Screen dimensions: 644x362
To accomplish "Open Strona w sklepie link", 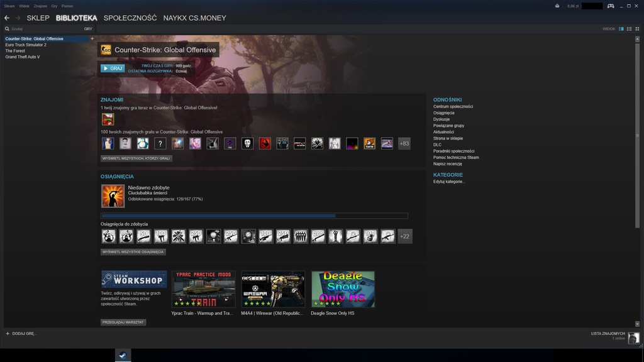I will click(448, 138).
